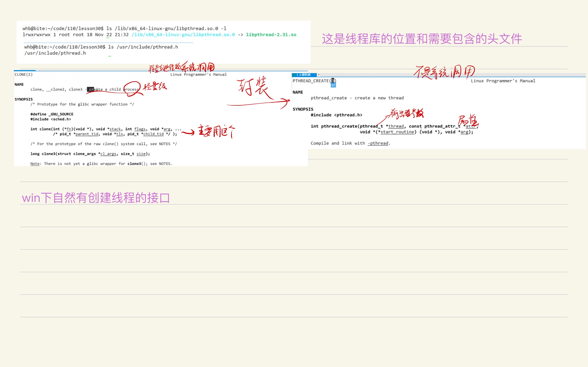Close the 上课机器 tab
This screenshot has width=588, height=367.
tap(314, 74)
